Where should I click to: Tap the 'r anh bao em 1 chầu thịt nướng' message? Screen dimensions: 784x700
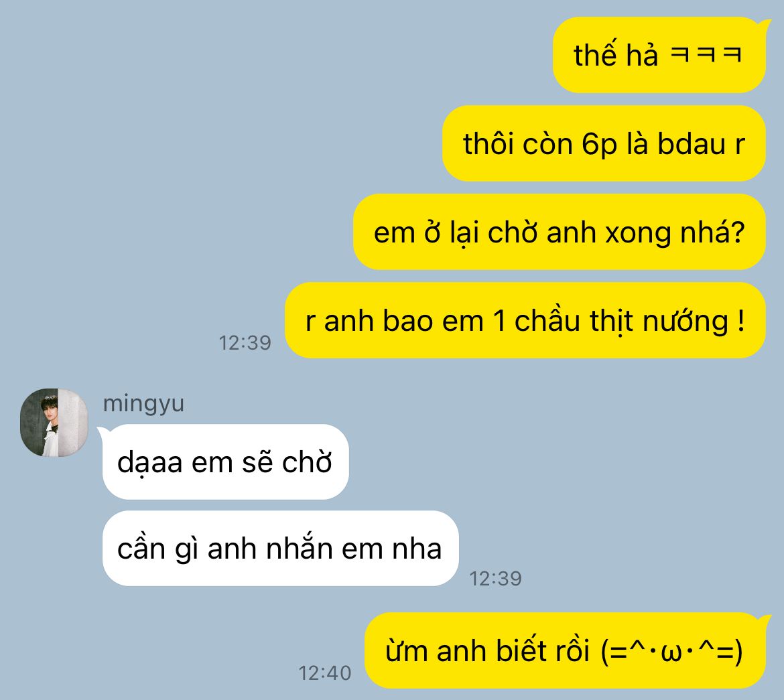pos(525,320)
